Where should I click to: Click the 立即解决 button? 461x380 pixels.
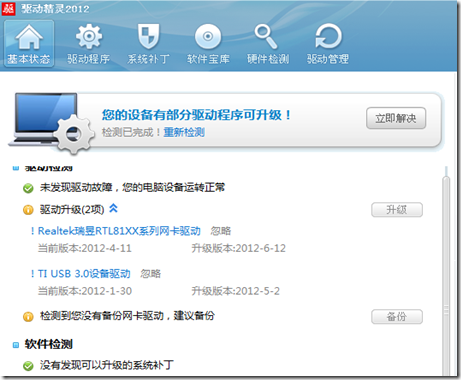pos(396,118)
